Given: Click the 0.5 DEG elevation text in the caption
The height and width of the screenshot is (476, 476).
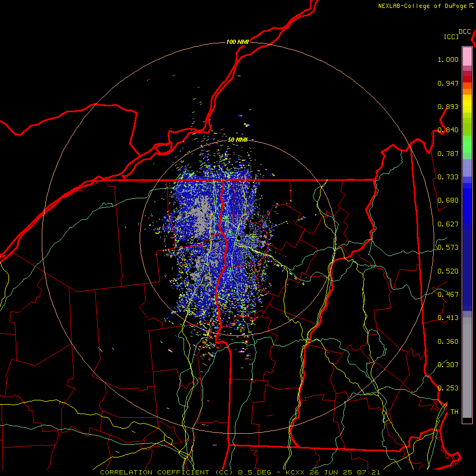Looking at the screenshot, I should click(254, 472).
